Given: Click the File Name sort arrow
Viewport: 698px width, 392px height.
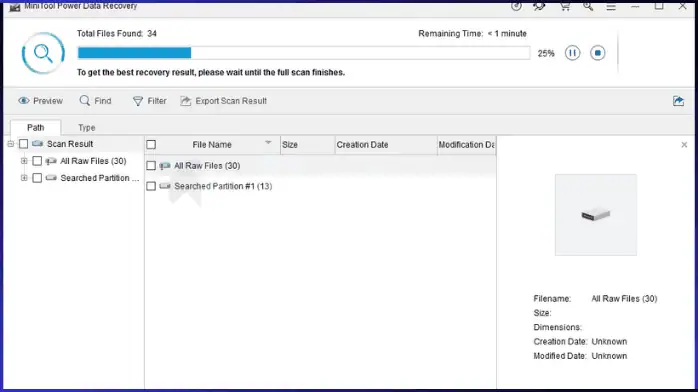Looking at the screenshot, I should coord(268,143).
